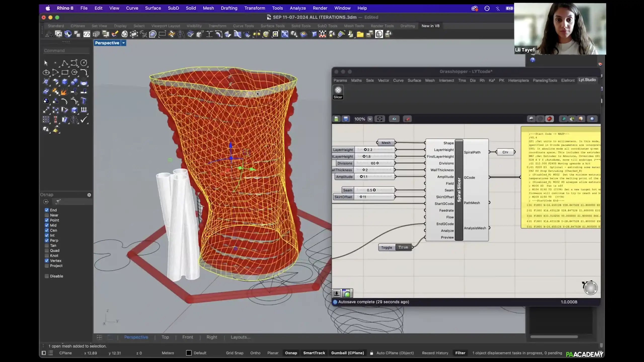Open the Grasshopper 100% zoom dropdown
The image size is (644, 362).
(370, 119)
